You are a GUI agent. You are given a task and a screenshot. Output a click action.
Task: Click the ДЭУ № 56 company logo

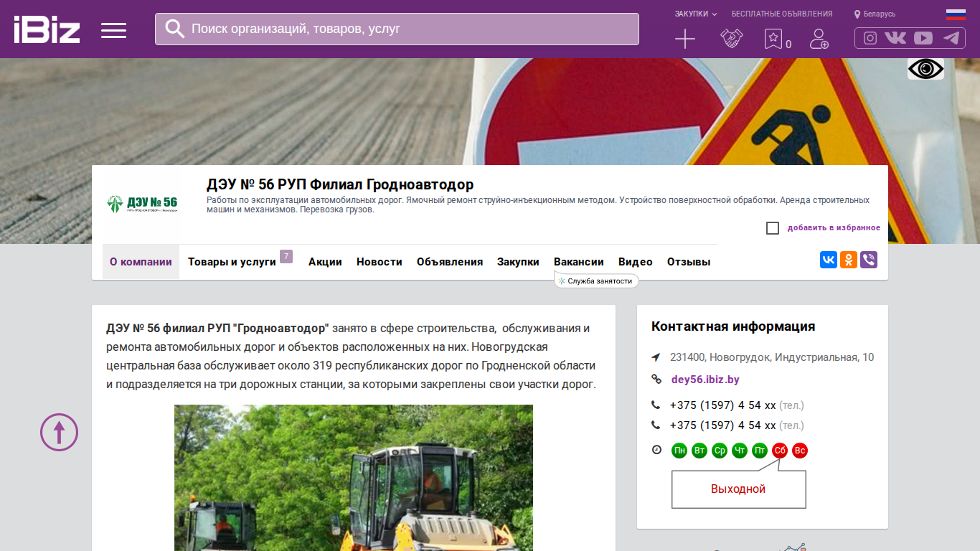142,204
